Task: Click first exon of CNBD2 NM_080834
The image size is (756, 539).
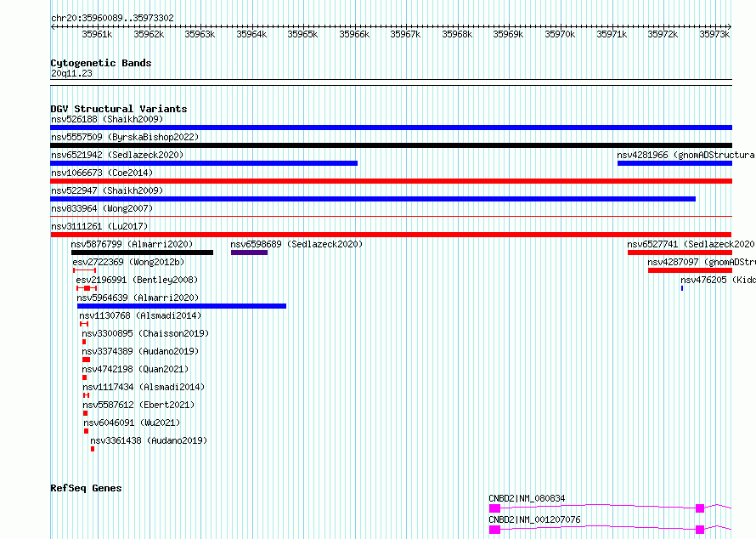Action: 494,508
